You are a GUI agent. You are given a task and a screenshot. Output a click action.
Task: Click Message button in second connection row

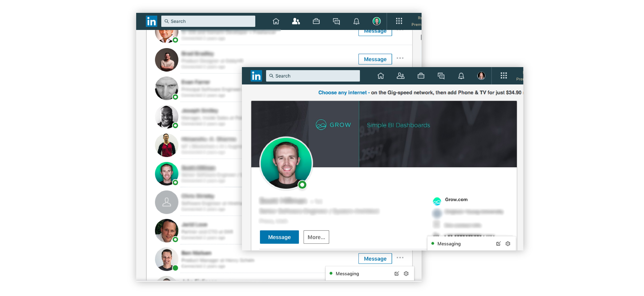(x=375, y=59)
